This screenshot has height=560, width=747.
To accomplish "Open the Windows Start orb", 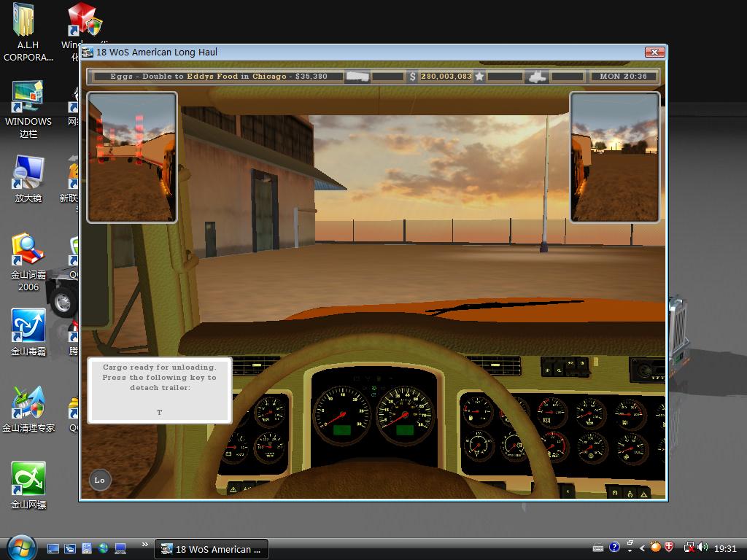I will pyautogui.click(x=21, y=548).
